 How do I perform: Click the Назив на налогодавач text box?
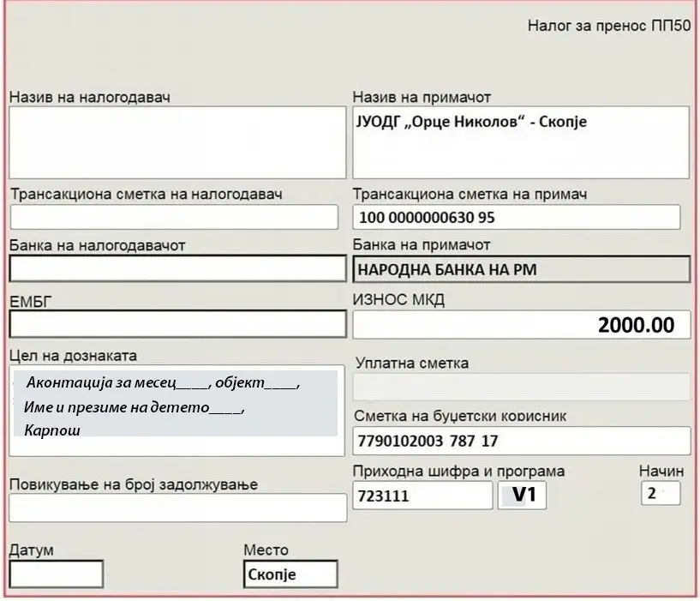tap(177, 142)
